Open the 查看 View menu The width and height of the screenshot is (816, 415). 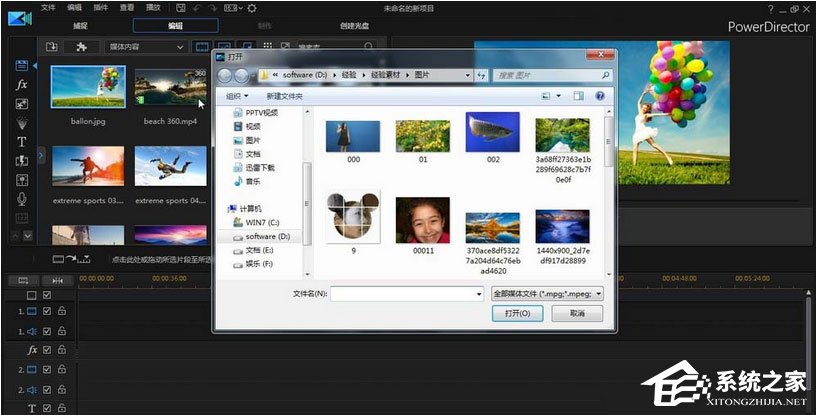pyautogui.click(x=126, y=8)
